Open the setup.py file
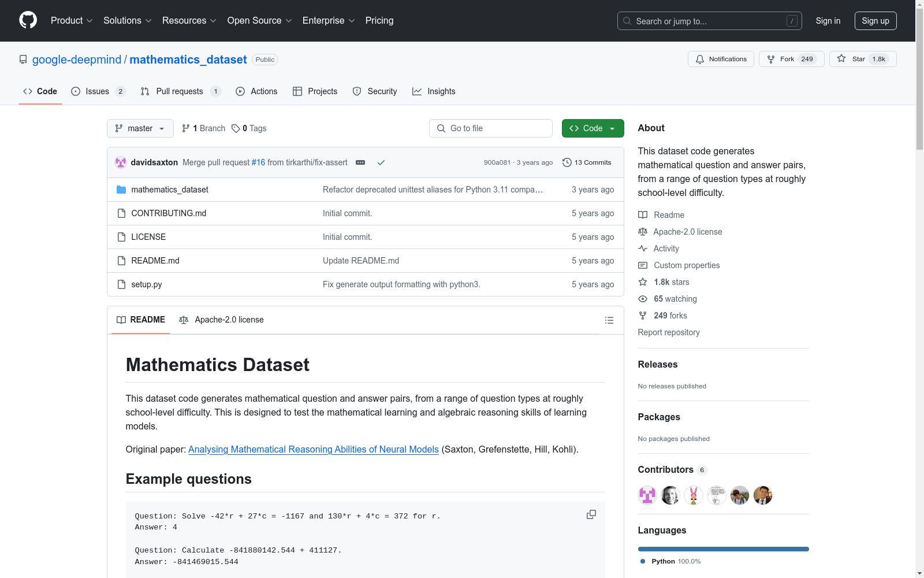 (x=147, y=284)
